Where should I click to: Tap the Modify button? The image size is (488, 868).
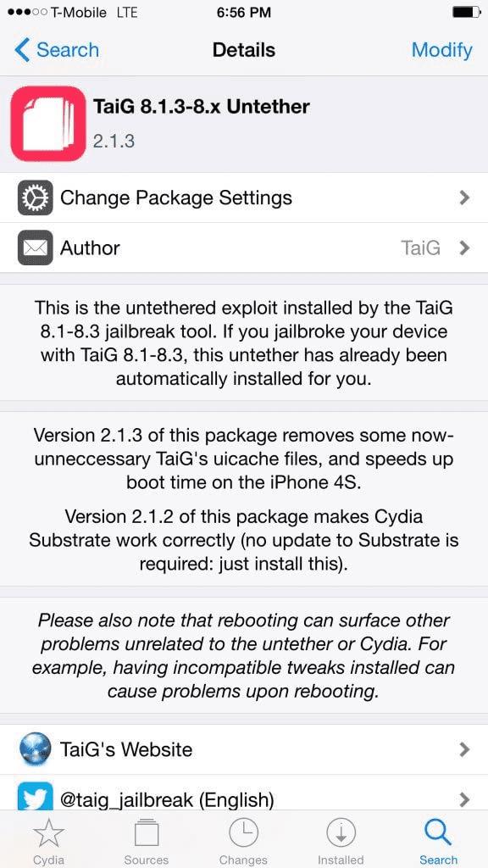[x=442, y=50]
